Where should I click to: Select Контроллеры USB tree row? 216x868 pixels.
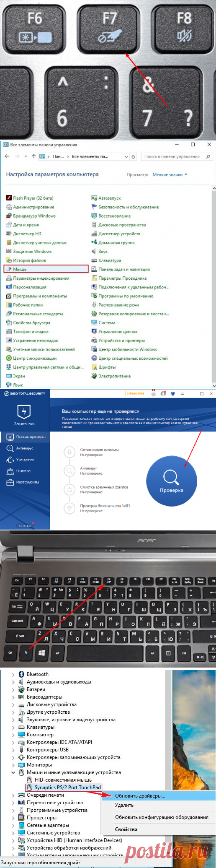[48, 750]
